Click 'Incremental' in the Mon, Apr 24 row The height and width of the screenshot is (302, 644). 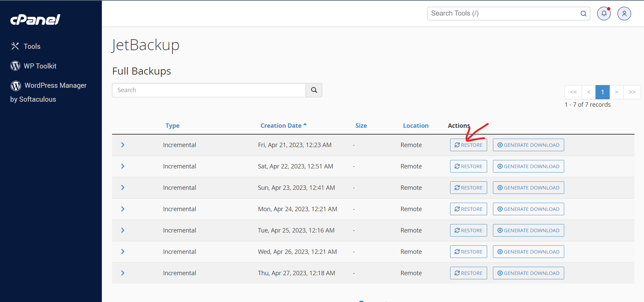[180, 209]
